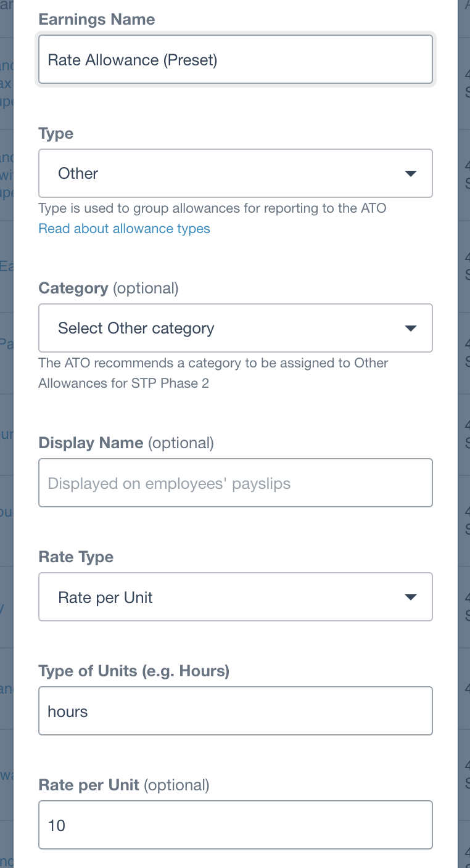Click the ATO recommends a category help text
This screenshot has width=470, height=868.
click(x=213, y=373)
